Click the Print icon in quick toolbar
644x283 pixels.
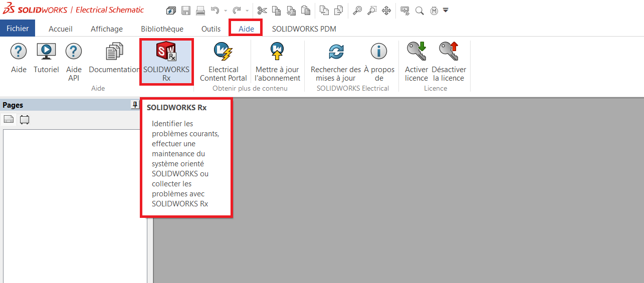click(200, 10)
